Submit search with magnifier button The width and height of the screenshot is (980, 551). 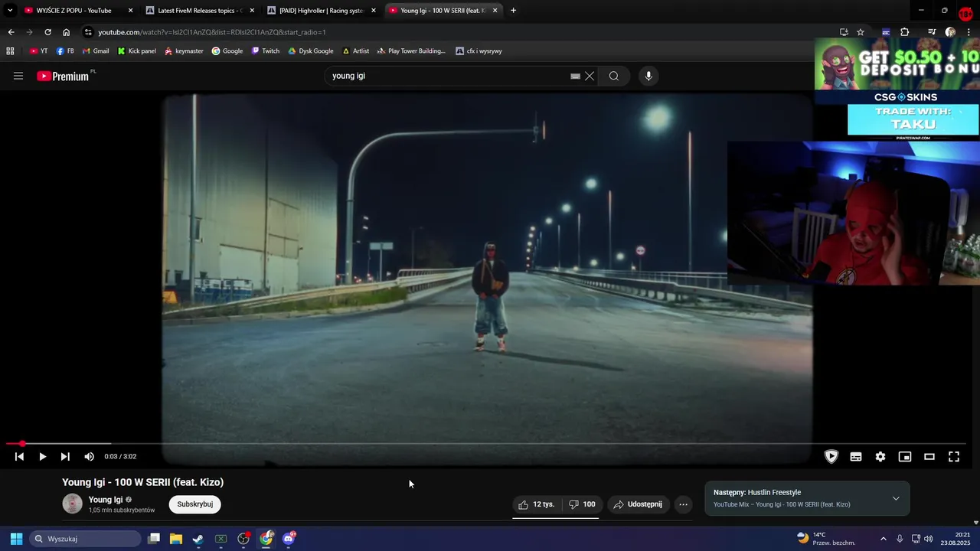click(614, 76)
